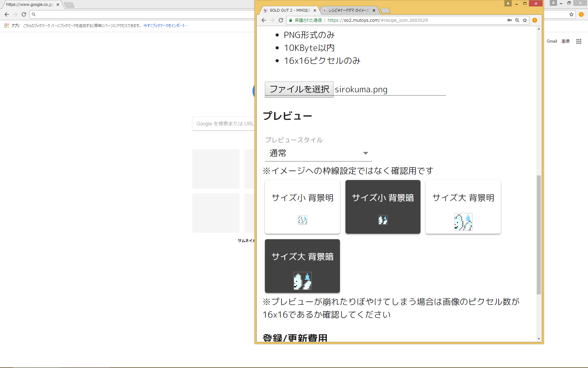Viewport: 588px width, 368px height.
Task: Switch to the レシピ#トードグマ tab
Action: 349,10
